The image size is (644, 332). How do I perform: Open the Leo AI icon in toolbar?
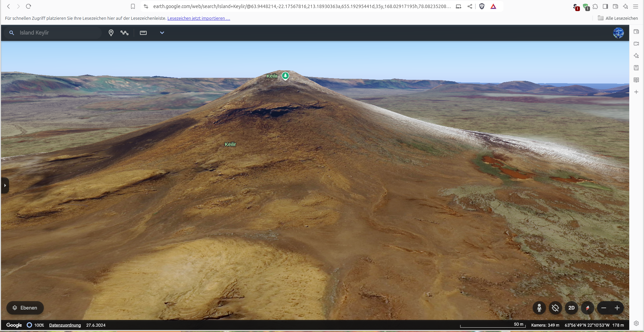coord(626,6)
